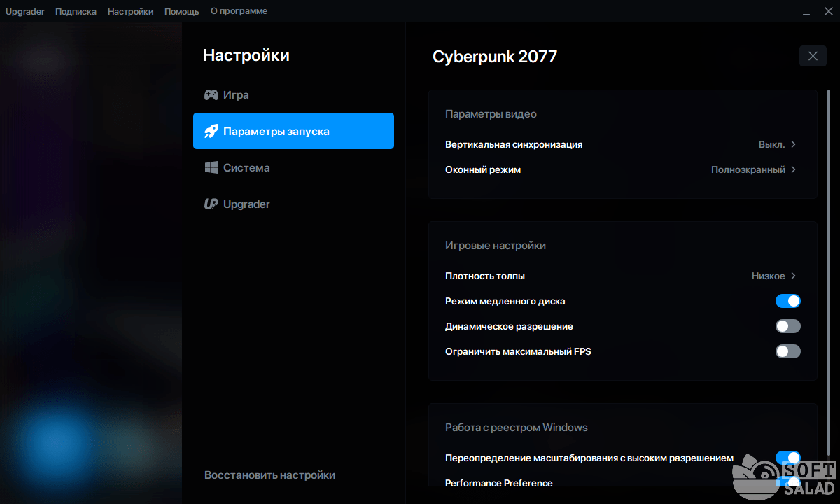Image resolution: width=840 pixels, height=504 pixels.
Task: Click the rocket icon in Параметры запуска
Action: [211, 131]
